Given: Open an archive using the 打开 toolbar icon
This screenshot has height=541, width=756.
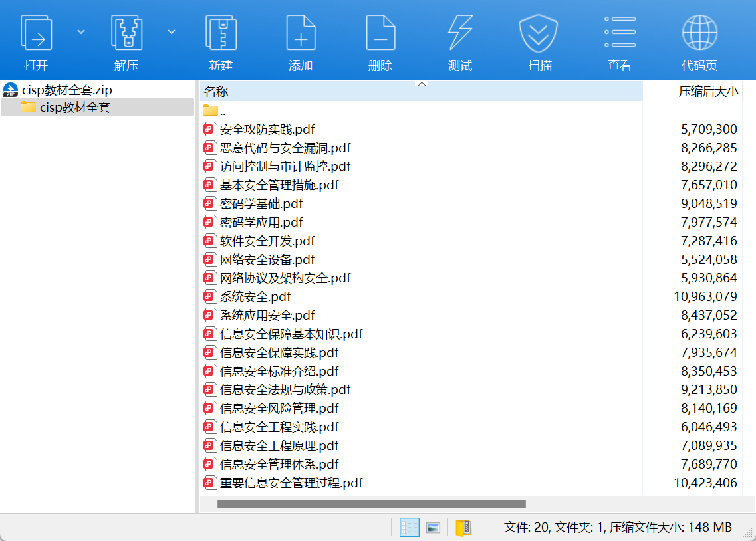Looking at the screenshot, I should click(x=37, y=40).
